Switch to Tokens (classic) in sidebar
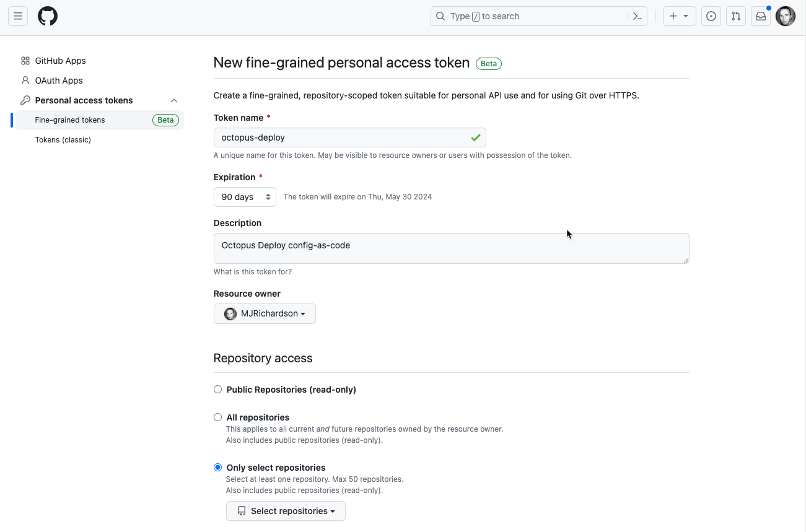This screenshot has height=532, width=806. (x=64, y=139)
